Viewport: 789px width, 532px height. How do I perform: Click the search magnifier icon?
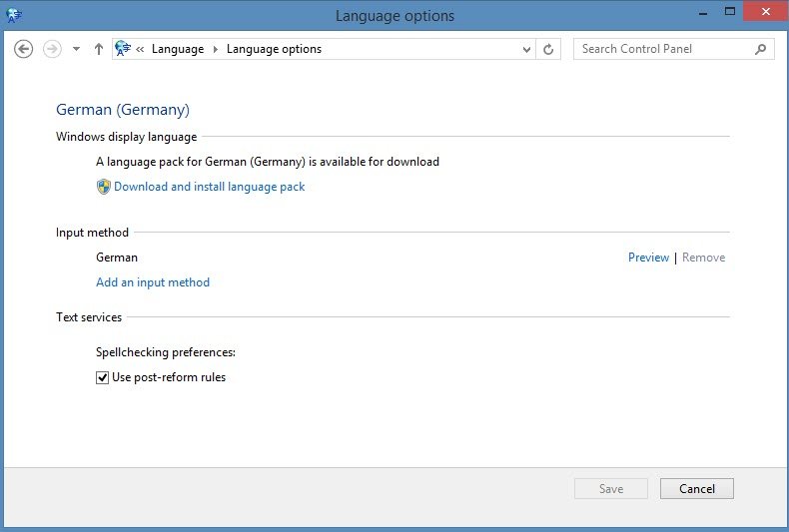click(761, 49)
